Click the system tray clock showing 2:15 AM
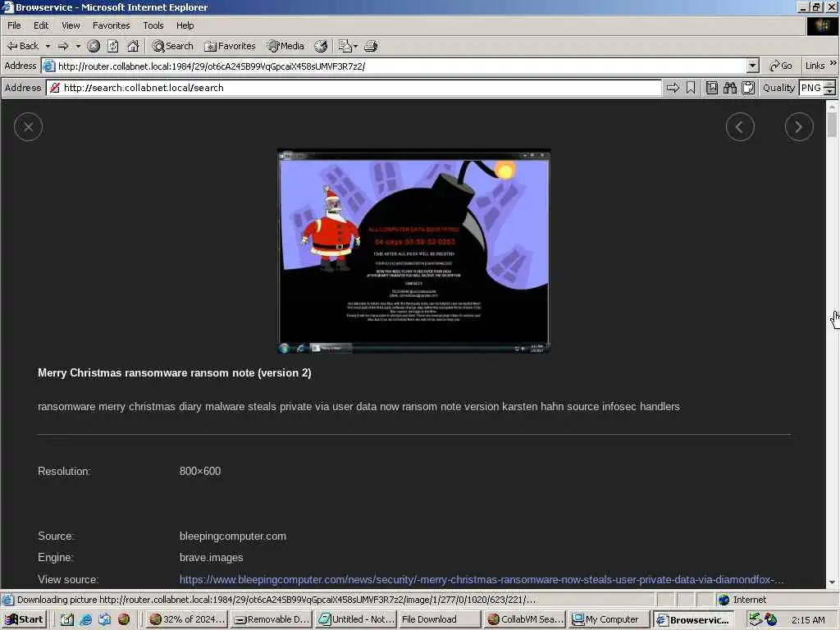This screenshot has width=840, height=630. click(808, 620)
